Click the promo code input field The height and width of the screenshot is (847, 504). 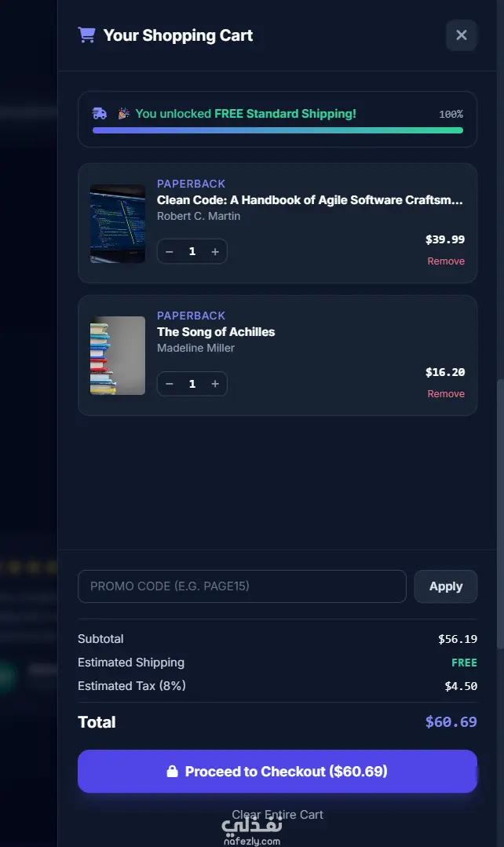pos(242,586)
